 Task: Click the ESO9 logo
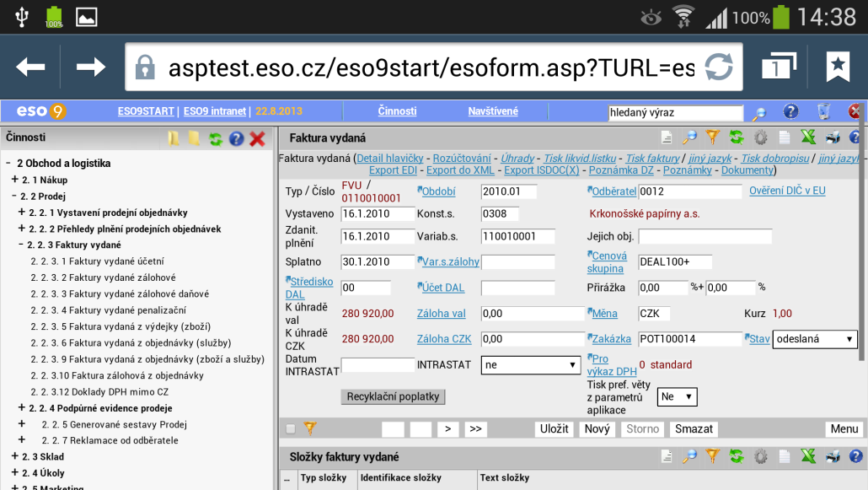41,111
